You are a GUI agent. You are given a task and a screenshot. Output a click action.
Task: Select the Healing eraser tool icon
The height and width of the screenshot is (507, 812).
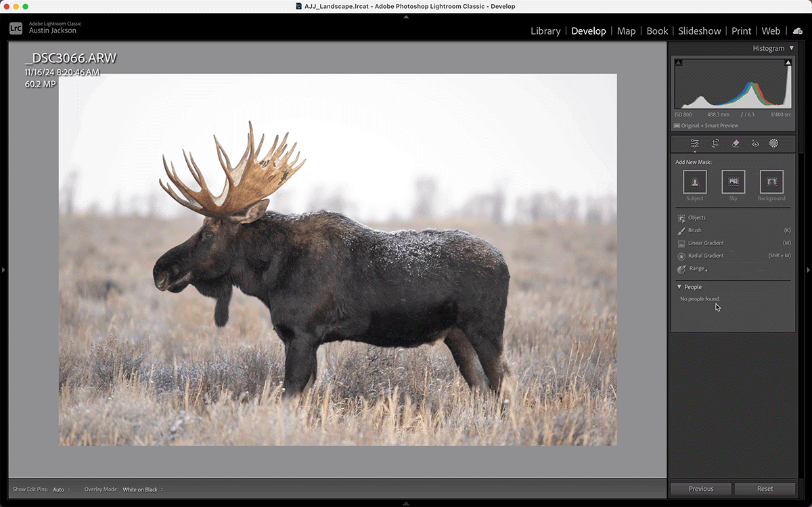pyautogui.click(x=736, y=144)
